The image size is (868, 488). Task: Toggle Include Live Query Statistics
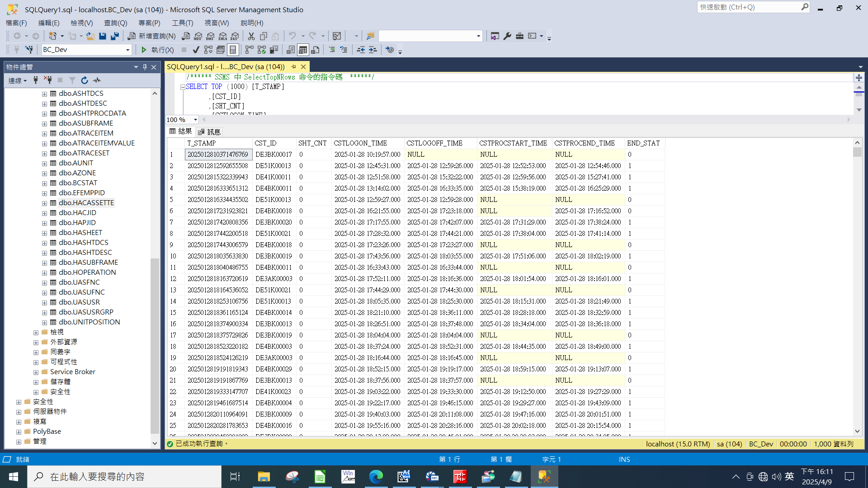pos(261,50)
